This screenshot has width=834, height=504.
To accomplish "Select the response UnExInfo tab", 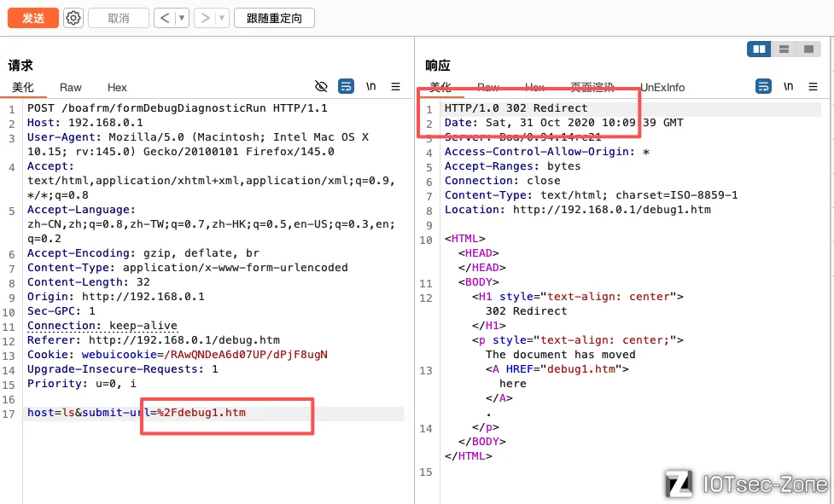I will point(662,87).
